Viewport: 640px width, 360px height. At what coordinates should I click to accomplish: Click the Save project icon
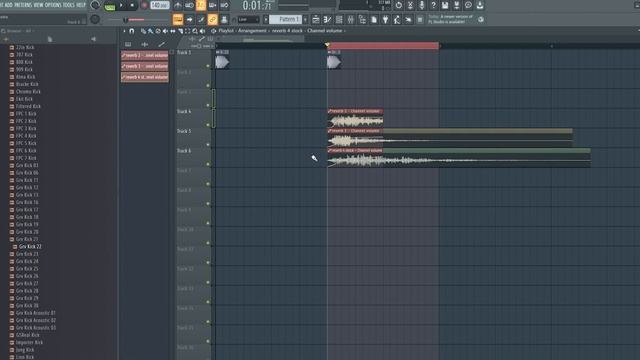(x=445, y=5)
